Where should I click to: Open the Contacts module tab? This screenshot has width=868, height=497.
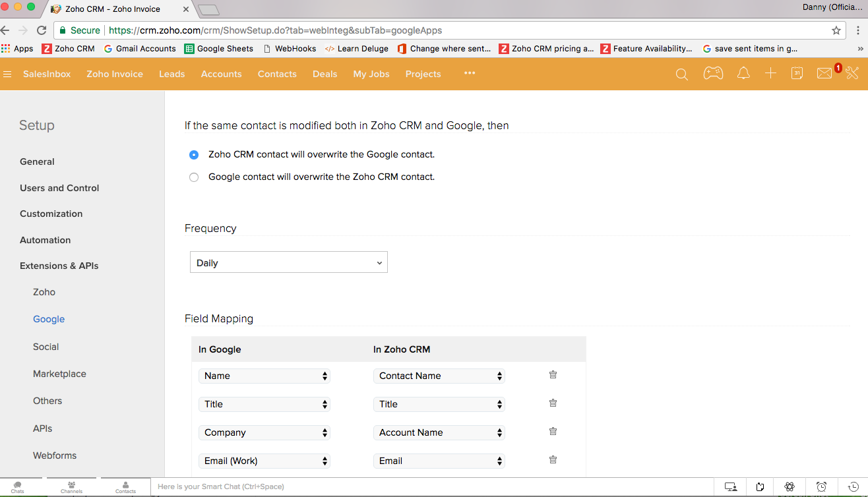[277, 74]
